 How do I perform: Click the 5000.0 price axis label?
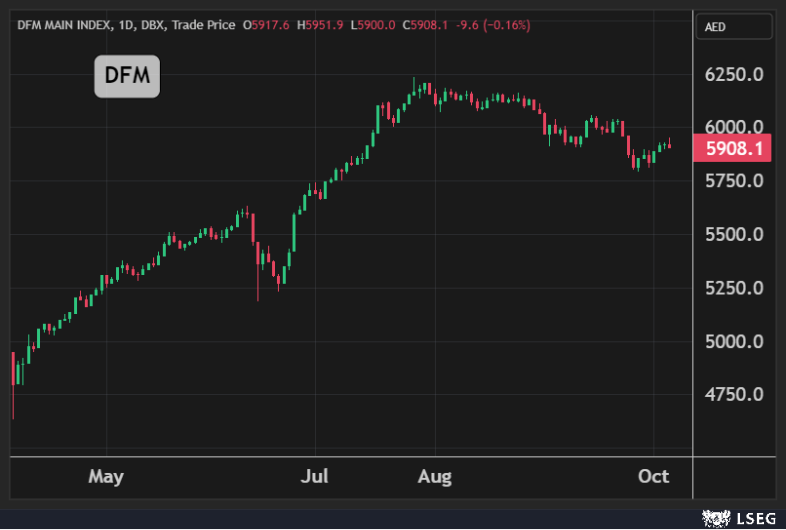[x=735, y=341]
